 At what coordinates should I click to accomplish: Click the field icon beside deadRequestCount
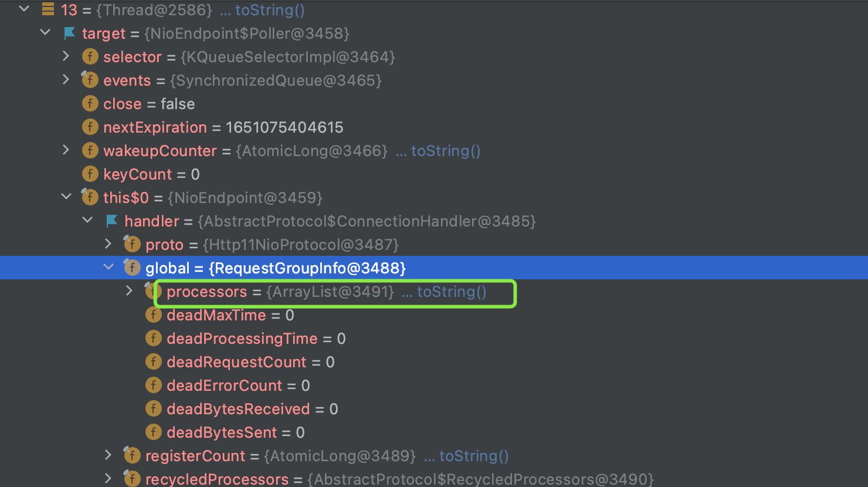(x=153, y=362)
